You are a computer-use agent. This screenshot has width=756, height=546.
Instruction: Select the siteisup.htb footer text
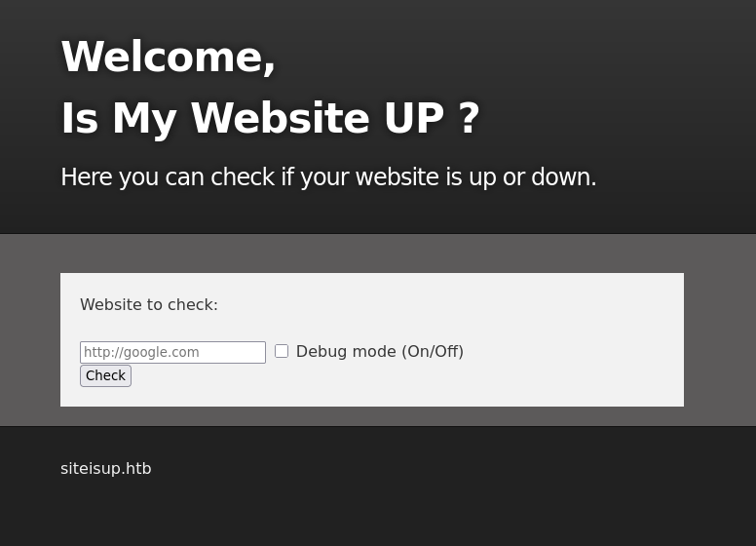click(x=105, y=468)
